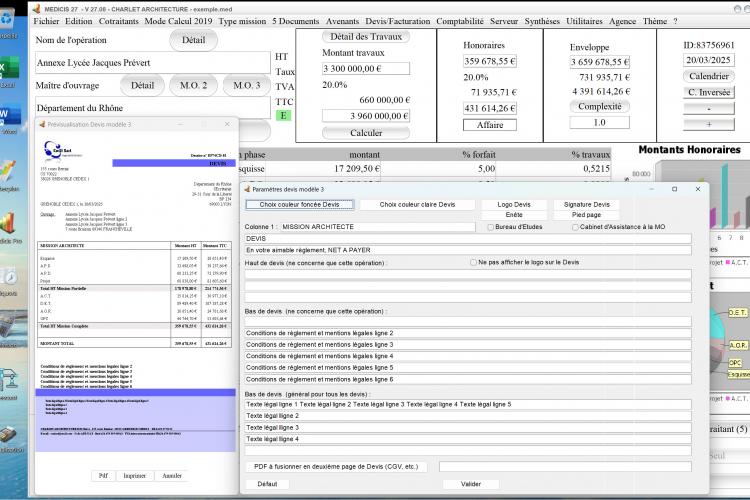Click the Enveloppe field 3 659 678,55 €
This screenshot has height=500, width=750.
point(599,62)
